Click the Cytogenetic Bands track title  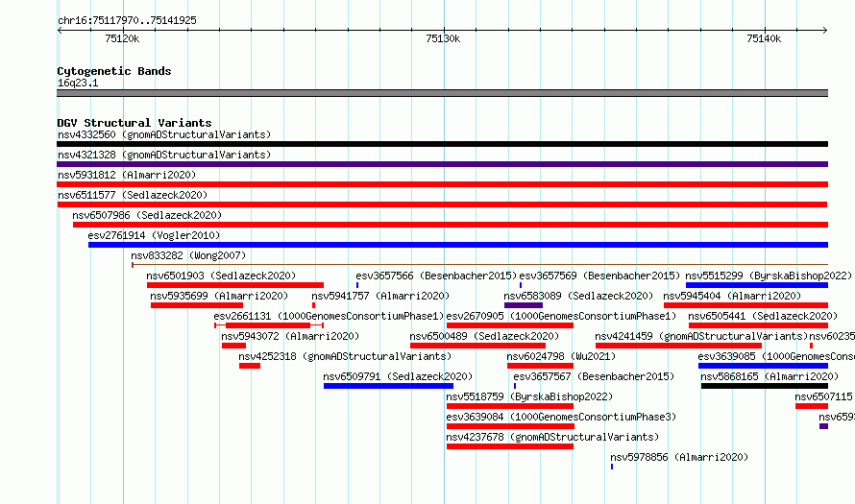click(x=114, y=71)
